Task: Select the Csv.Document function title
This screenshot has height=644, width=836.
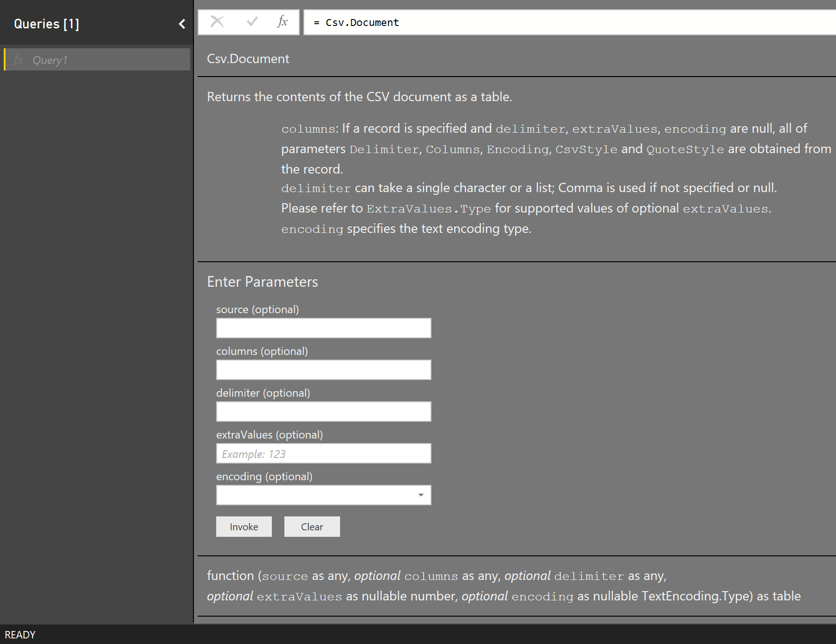Action: [248, 58]
